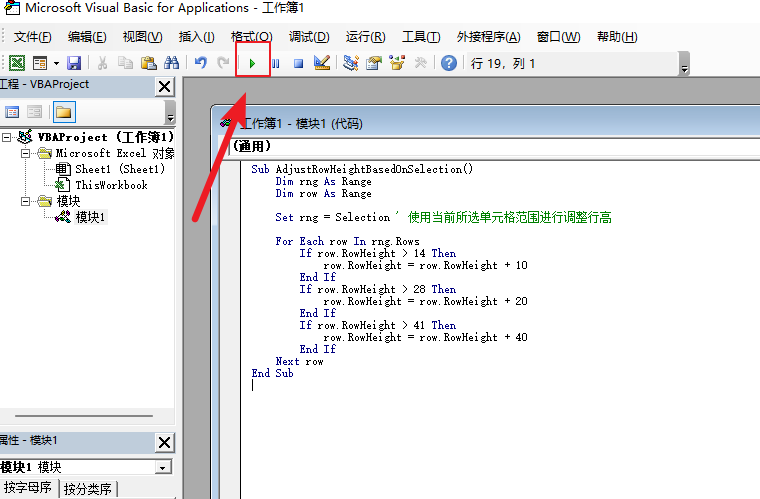Click View Code button in project panel
The width and height of the screenshot is (760, 499).
[x=13, y=112]
